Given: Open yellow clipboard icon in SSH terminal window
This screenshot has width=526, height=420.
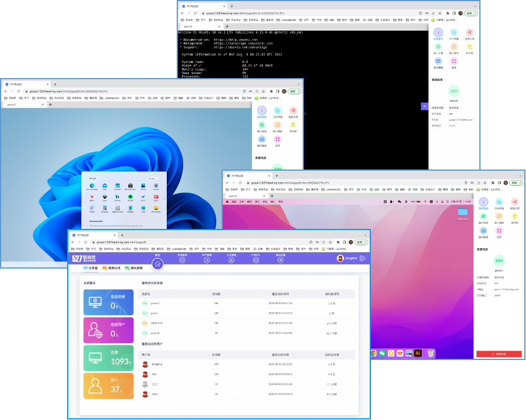Looking at the screenshot, I should [469, 47].
